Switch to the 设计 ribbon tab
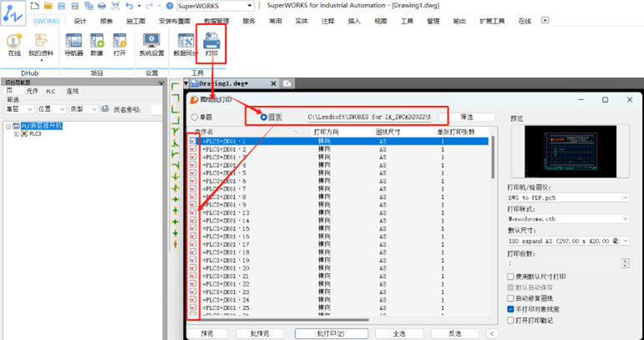 [79, 21]
